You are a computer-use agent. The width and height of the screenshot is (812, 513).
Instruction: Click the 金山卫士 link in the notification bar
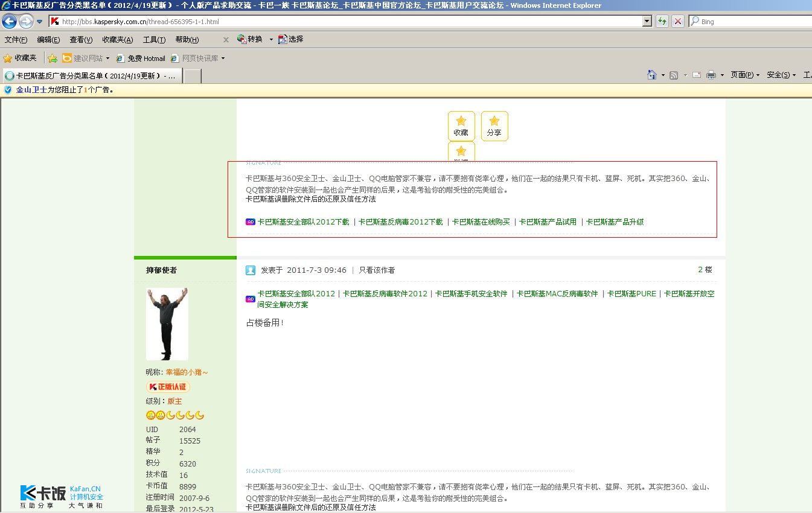(31, 90)
